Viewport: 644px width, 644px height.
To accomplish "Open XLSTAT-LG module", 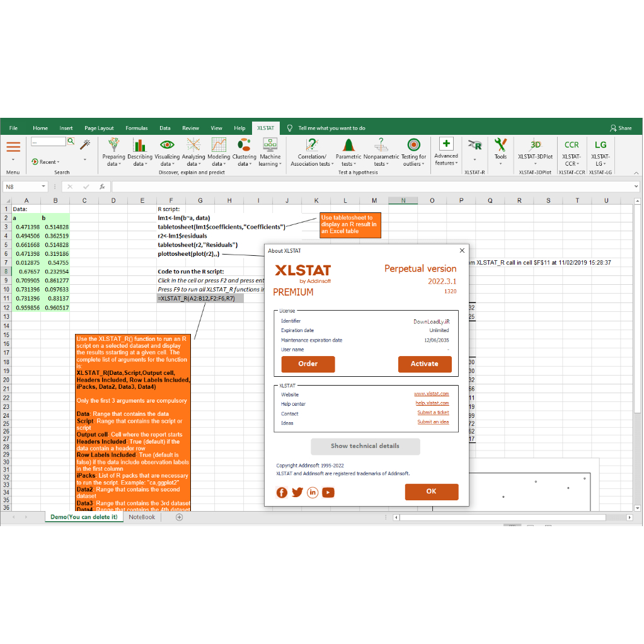I will (601, 152).
